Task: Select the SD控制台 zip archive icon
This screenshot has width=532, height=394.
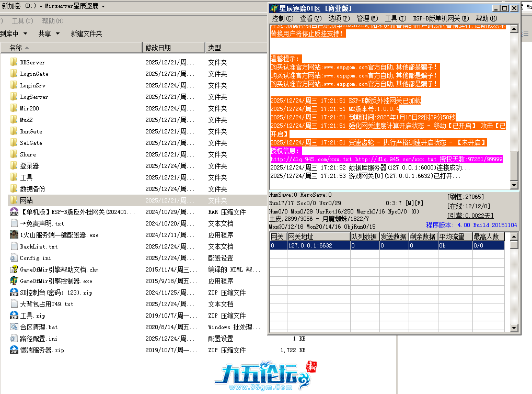Action: (x=14, y=292)
